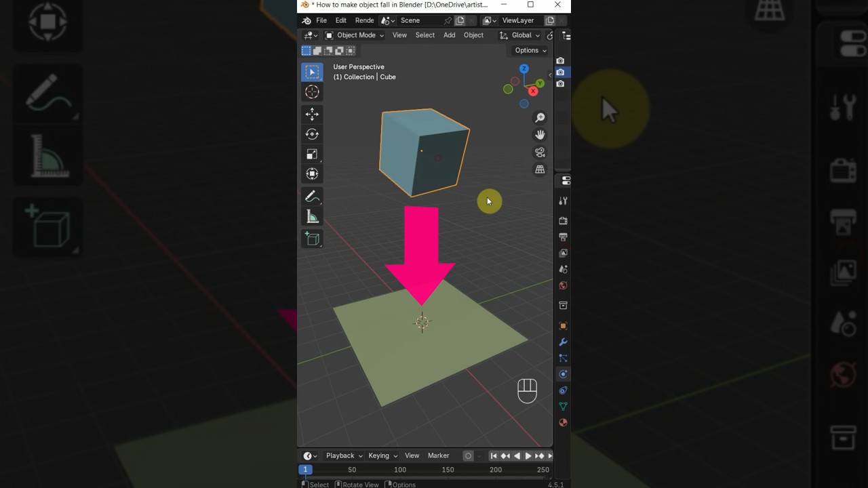Jump to the start frame
868x488 pixels.
pyautogui.click(x=494, y=456)
